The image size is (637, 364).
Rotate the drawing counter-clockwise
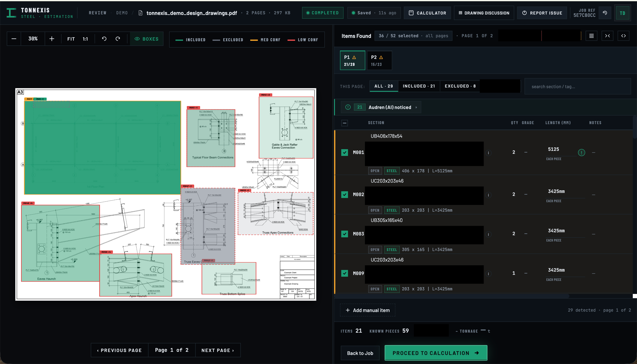pyautogui.click(x=104, y=39)
